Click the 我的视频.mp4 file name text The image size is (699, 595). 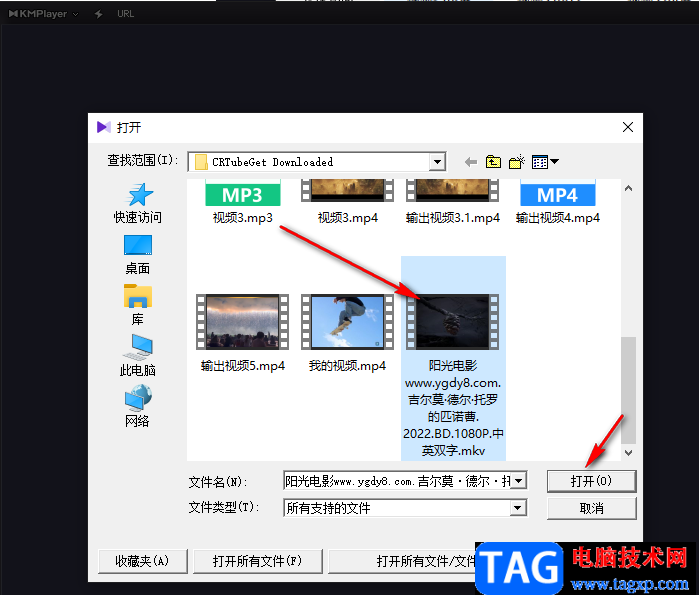tap(347, 366)
